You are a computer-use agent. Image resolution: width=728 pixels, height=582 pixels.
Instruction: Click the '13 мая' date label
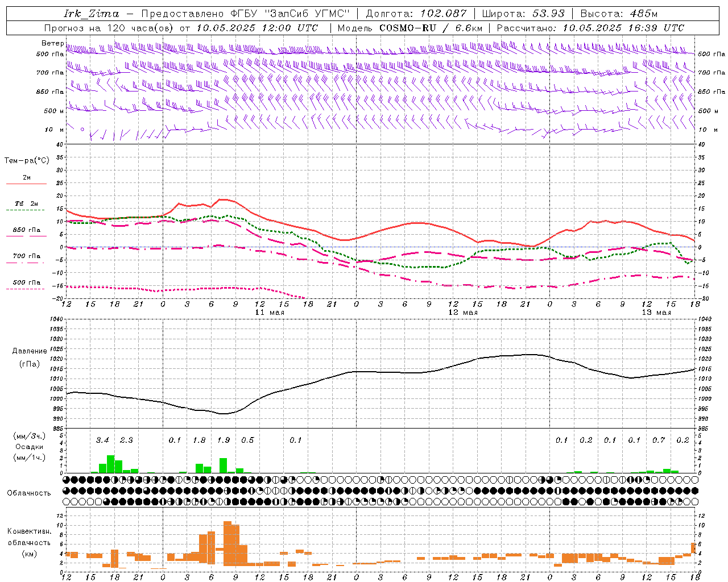click(x=656, y=313)
